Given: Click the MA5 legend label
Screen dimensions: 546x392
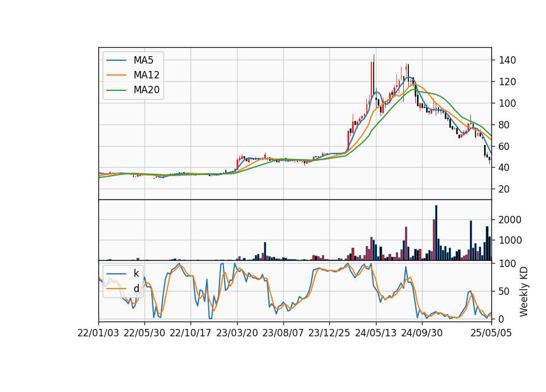Looking at the screenshot, I should coord(143,60).
